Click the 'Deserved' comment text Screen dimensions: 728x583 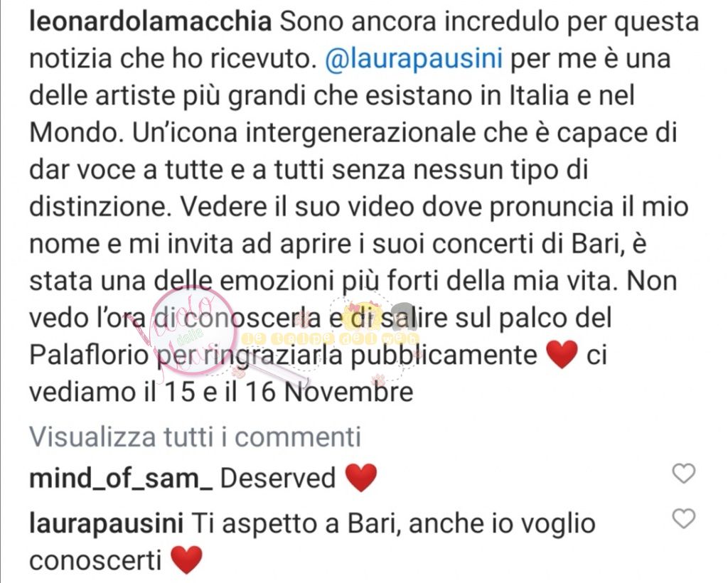tap(278, 478)
